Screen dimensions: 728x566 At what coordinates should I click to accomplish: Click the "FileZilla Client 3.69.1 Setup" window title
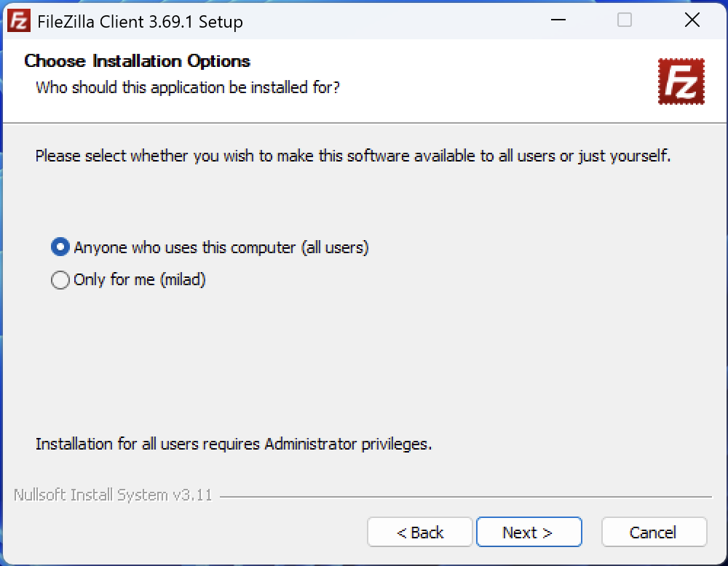(x=141, y=22)
